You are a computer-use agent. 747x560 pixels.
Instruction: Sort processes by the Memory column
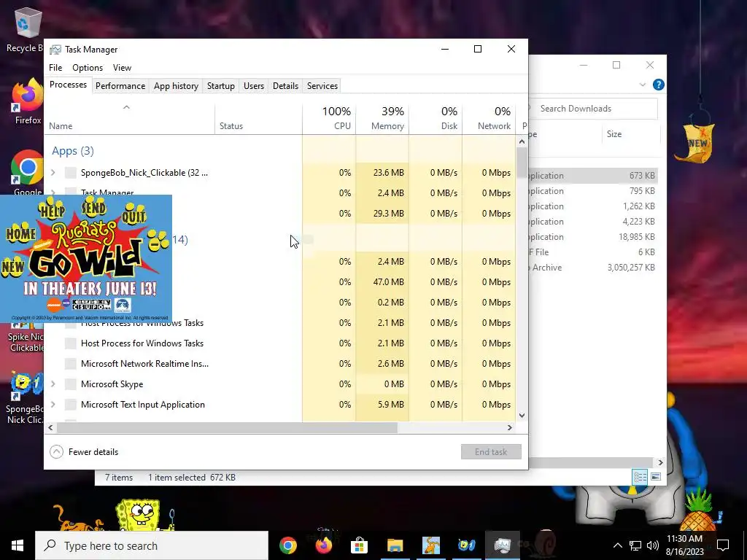point(382,118)
